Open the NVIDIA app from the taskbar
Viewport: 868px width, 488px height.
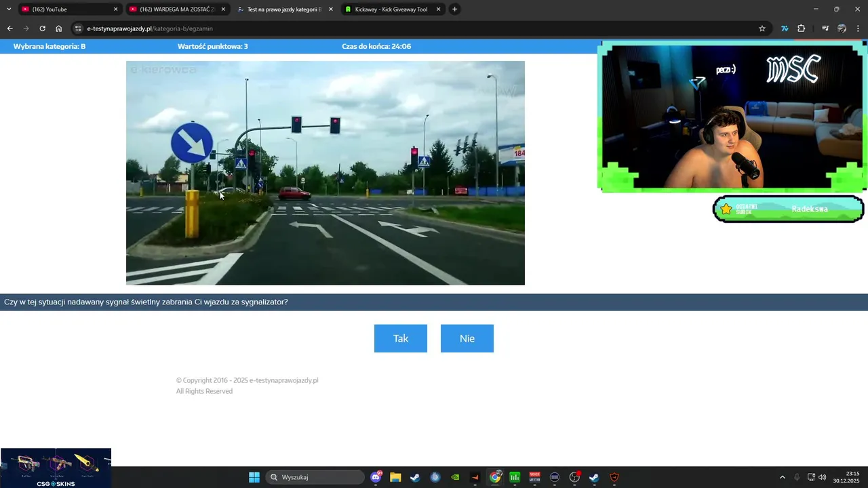point(456,477)
